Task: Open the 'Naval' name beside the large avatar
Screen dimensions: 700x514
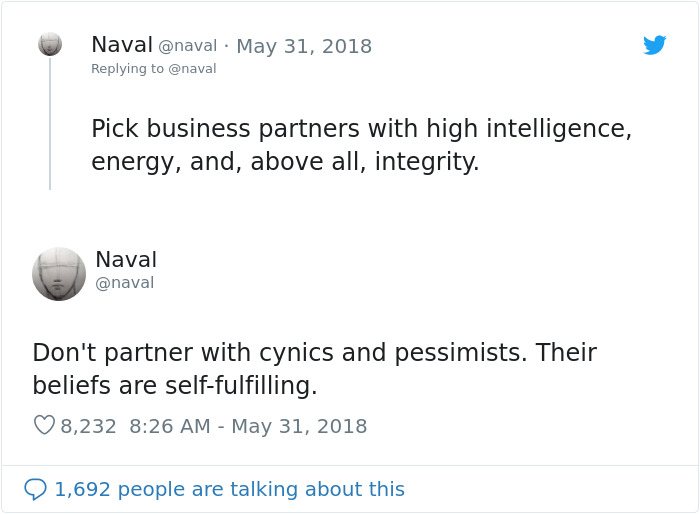Action: pos(126,260)
